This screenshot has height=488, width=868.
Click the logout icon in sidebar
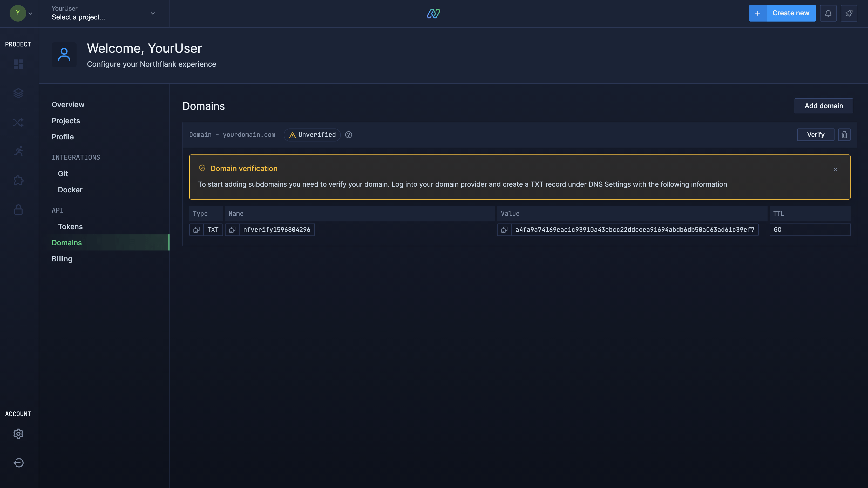tap(18, 463)
